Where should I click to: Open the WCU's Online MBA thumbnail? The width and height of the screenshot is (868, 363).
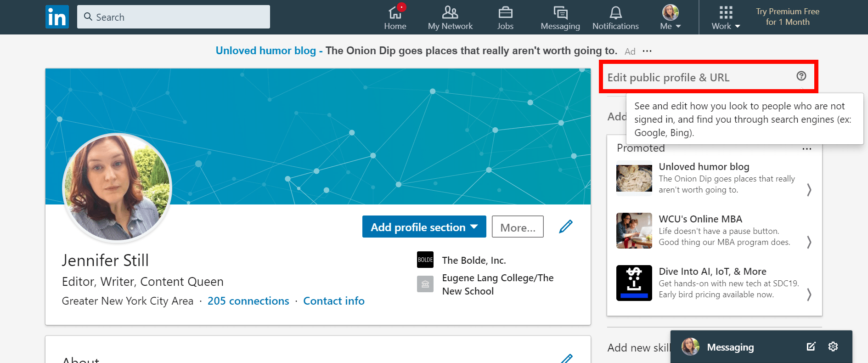point(634,231)
